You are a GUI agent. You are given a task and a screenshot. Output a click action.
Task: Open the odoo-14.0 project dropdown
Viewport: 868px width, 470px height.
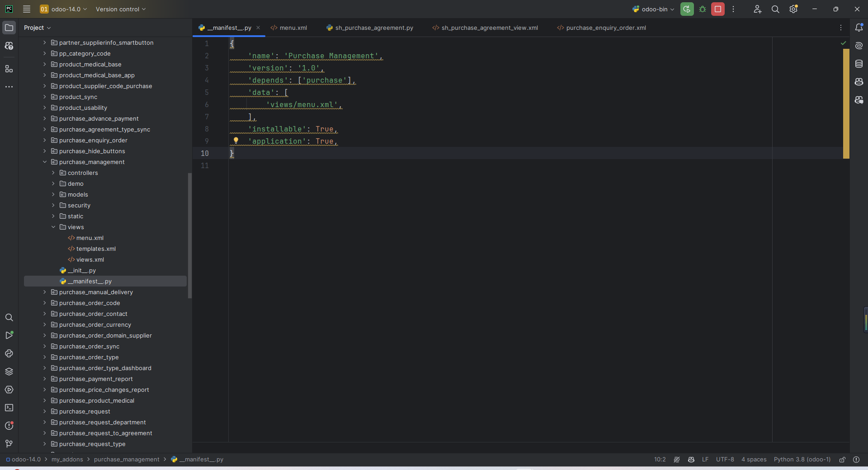coord(63,9)
